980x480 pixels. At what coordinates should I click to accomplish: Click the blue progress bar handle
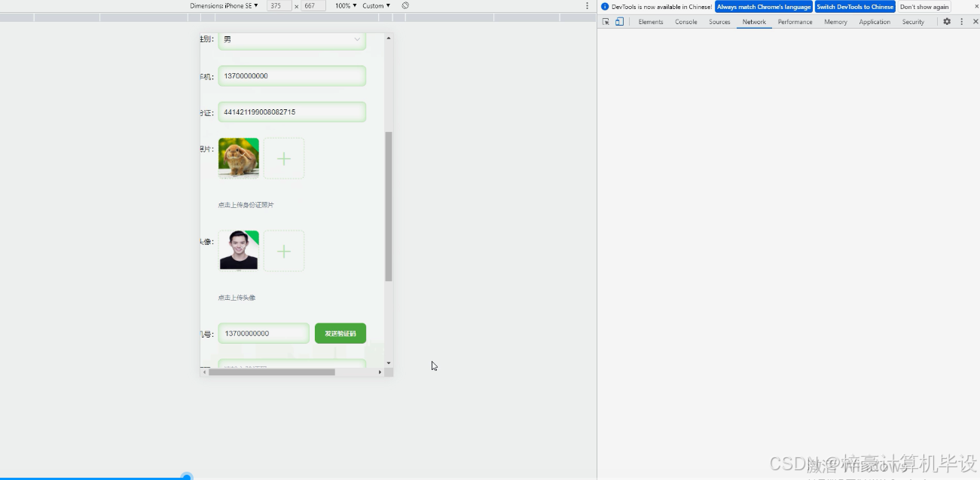pyautogui.click(x=187, y=477)
